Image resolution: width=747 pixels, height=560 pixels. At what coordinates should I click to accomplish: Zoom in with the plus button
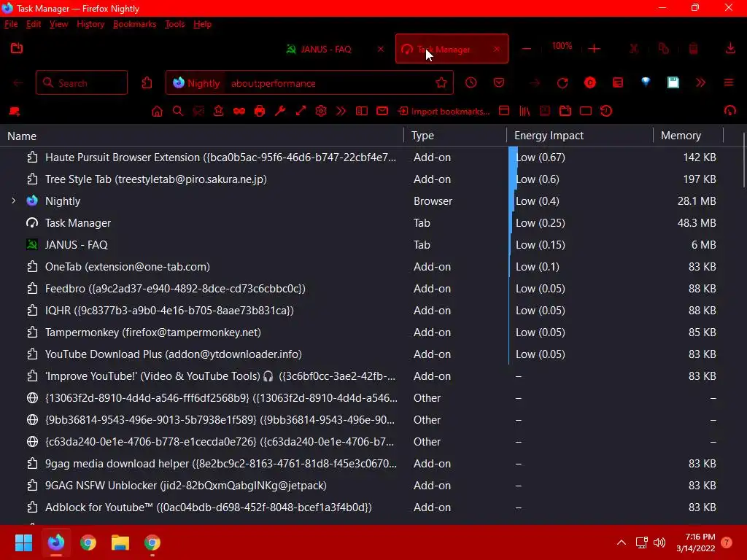point(594,49)
